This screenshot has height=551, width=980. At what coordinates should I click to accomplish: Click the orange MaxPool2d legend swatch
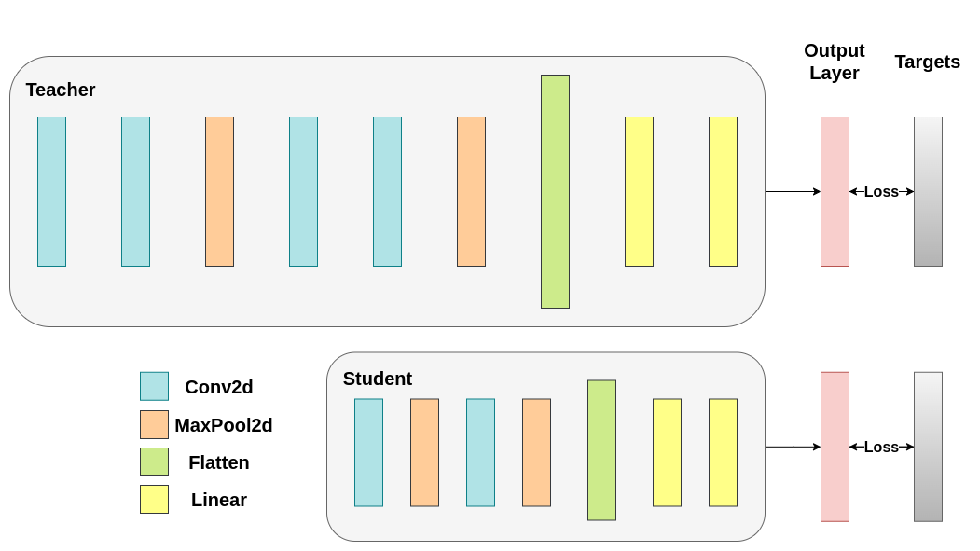(154, 424)
